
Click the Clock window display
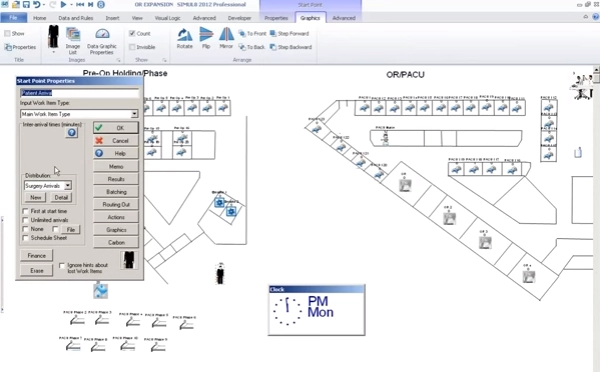pyautogui.click(x=316, y=310)
